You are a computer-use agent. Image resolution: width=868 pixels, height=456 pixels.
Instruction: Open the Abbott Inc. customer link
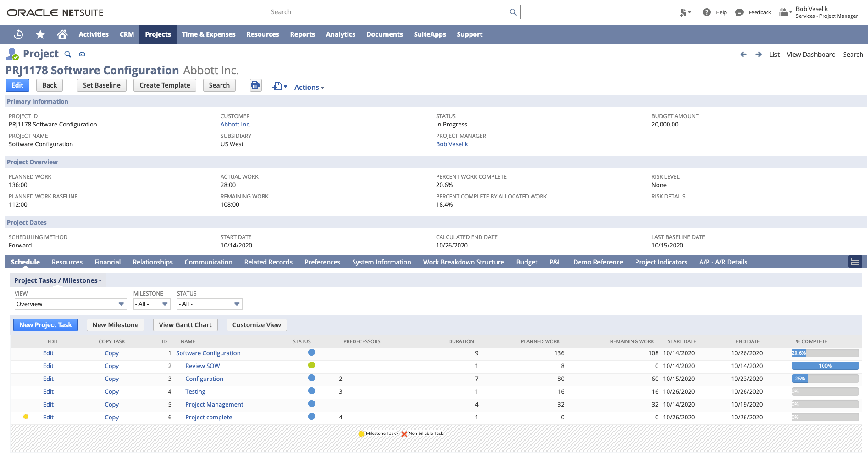point(235,124)
